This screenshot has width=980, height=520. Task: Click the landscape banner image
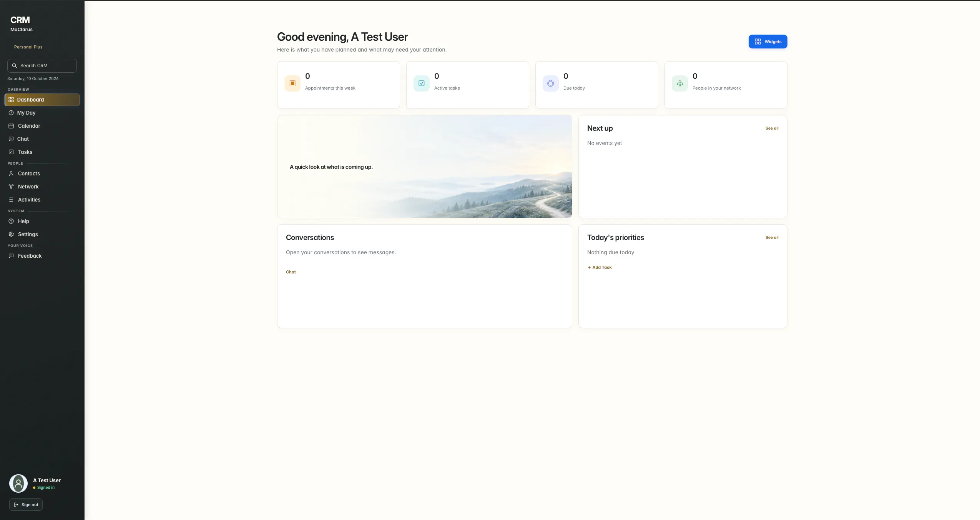tap(425, 167)
